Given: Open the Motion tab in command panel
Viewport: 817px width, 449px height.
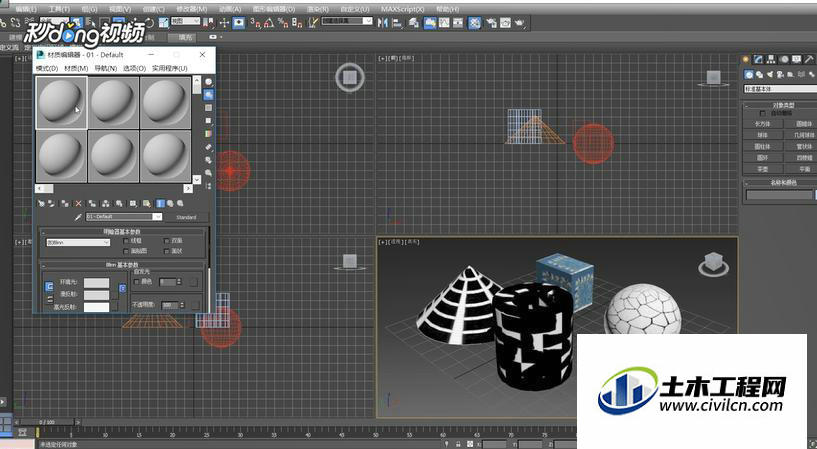Looking at the screenshot, I should pos(785,59).
